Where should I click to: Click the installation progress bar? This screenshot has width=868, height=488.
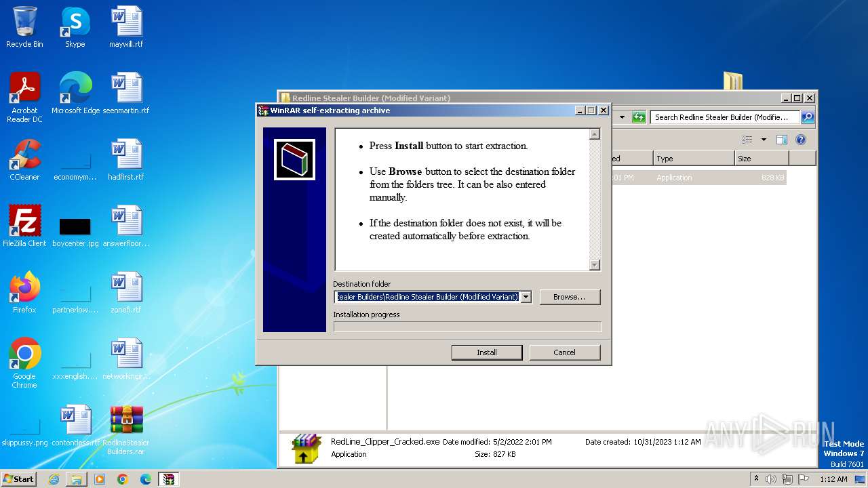(467, 327)
